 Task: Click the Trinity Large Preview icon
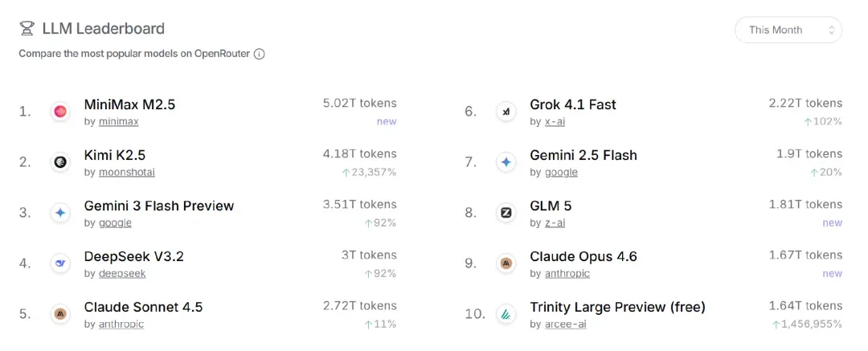point(506,313)
